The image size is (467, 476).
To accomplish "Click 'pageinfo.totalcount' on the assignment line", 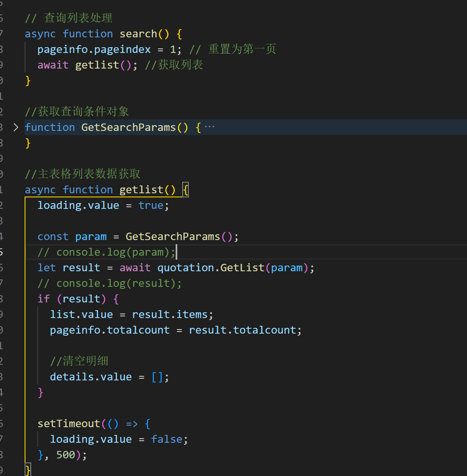I will click(110, 330).
